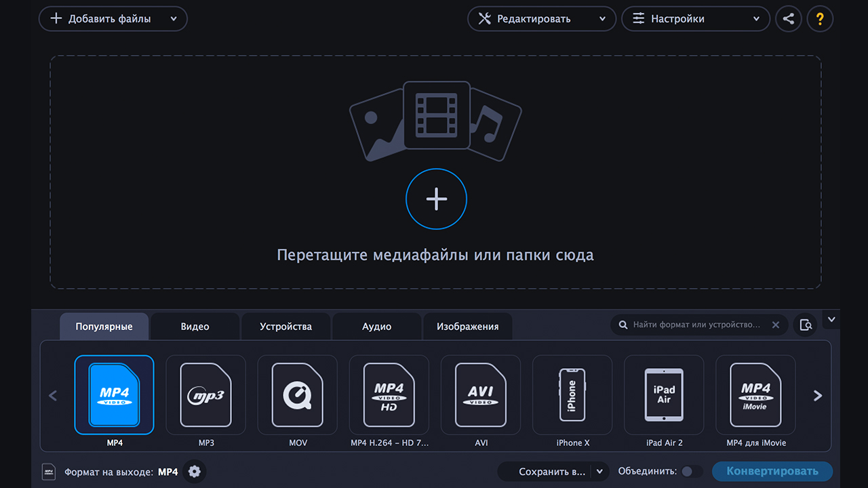868x488 pixels.
Task: Select the MP4 video format preset
Action: [114, 395]
